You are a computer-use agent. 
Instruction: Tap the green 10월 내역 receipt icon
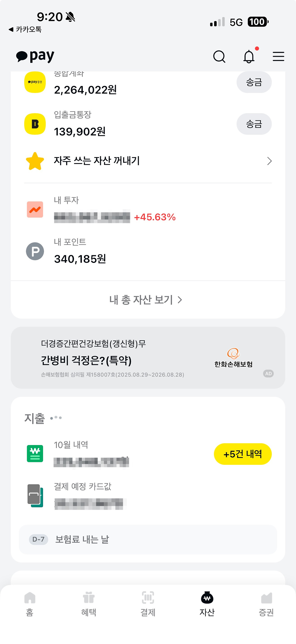tap(35, 453)
